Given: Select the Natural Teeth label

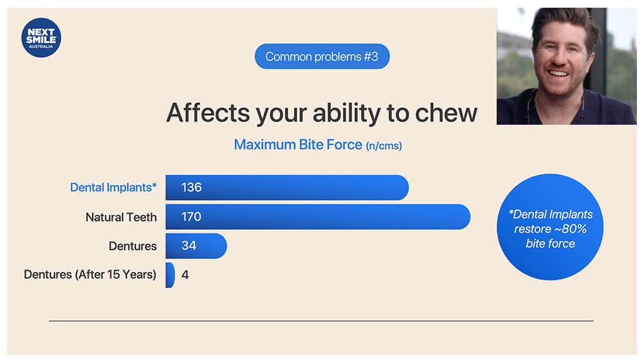Looking at the screenshot, I should coord(121,217).
